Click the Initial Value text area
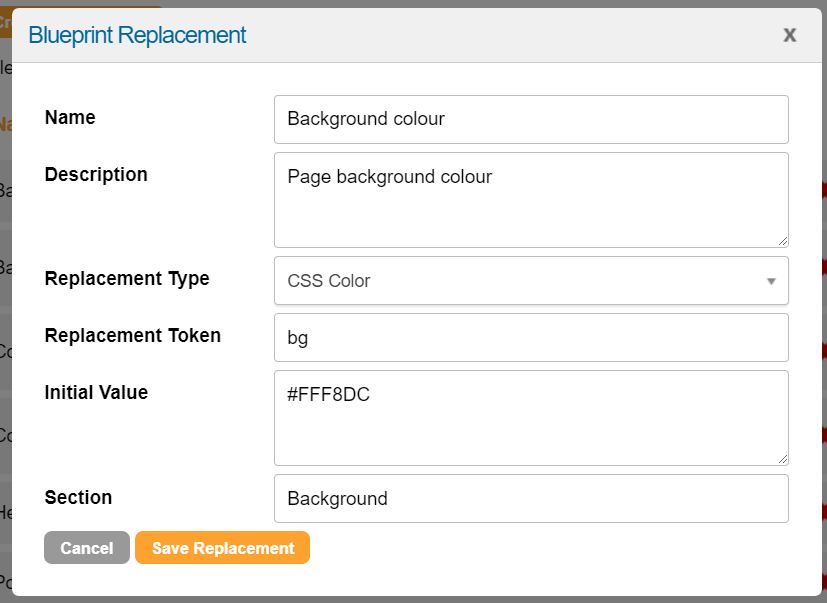827x603 pixels. point(530,417)
